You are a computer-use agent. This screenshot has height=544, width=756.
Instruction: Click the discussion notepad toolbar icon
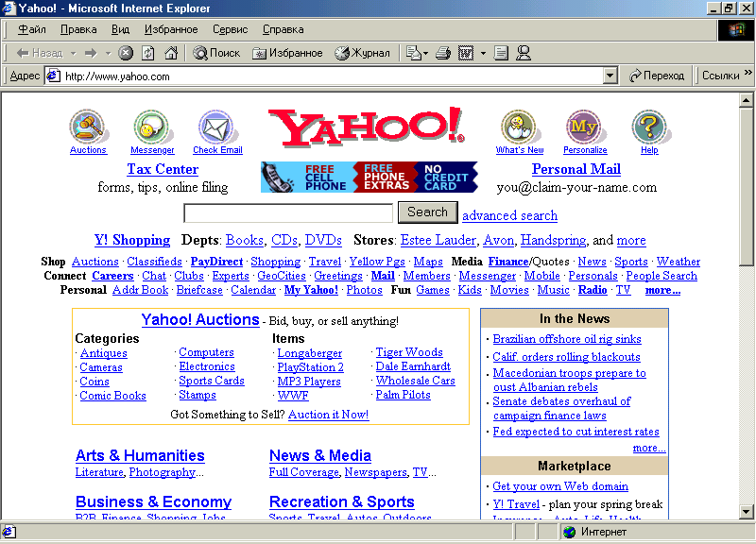pos(502,53)
